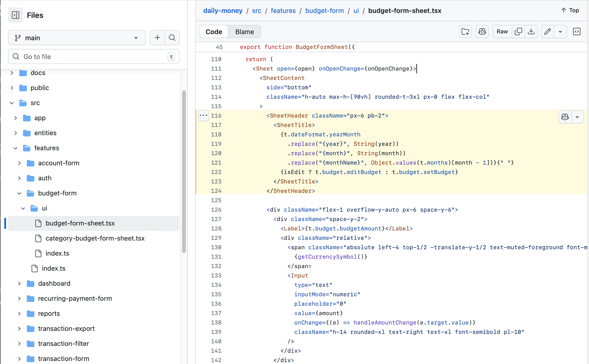Download the raw file
This screenshot has width=589, height=364.
pyautogui.click(x=531, y=32)
